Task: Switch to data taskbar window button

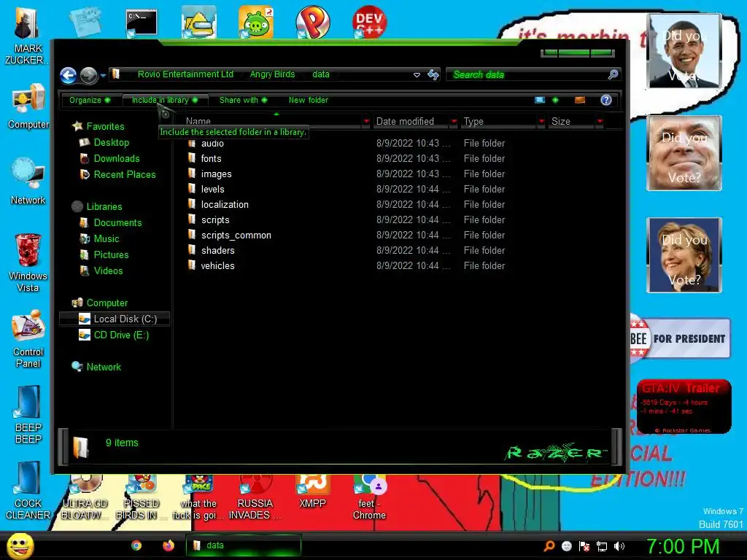Action: click(x=244, y=545)
